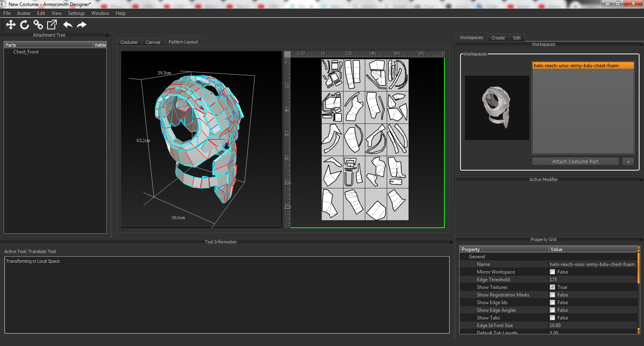Select the Rotate tool in toolbar

coord(25,25)
